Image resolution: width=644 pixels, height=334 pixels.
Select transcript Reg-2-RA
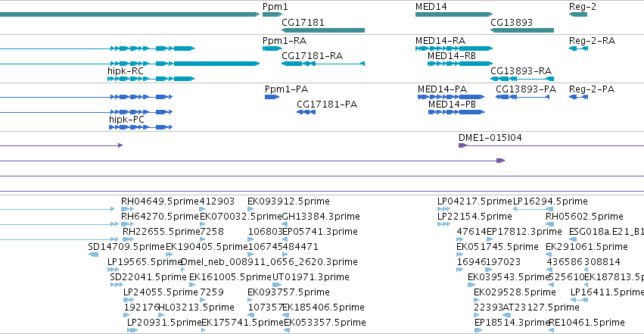tap(578, 48)
